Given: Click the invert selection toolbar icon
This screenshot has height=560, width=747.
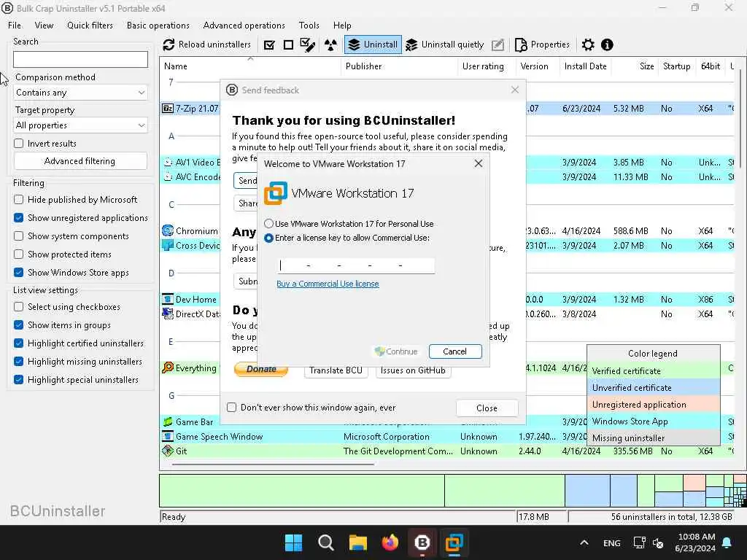Looking at the screenshot, I should pos(308,44).
